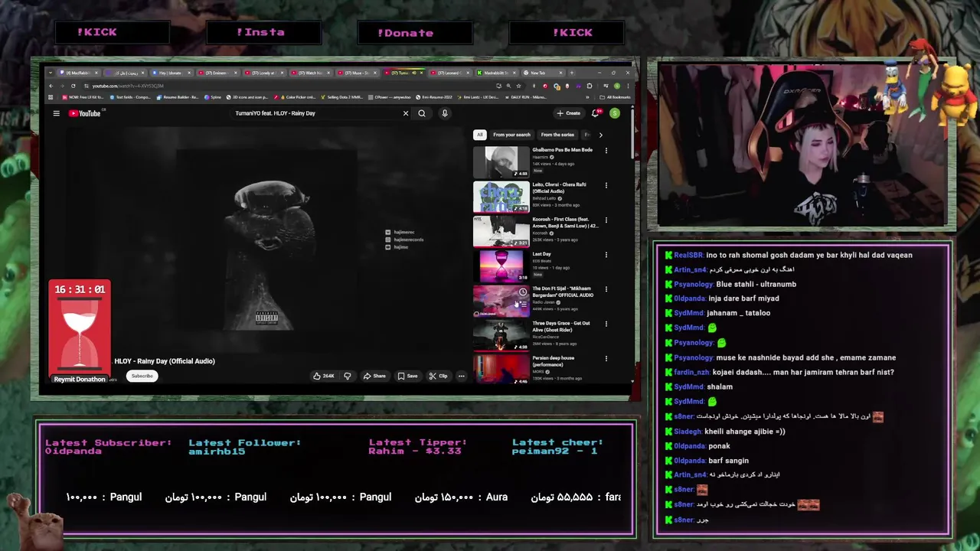
Task: Open the All Bookmarks folder
Action: point(617,97)
